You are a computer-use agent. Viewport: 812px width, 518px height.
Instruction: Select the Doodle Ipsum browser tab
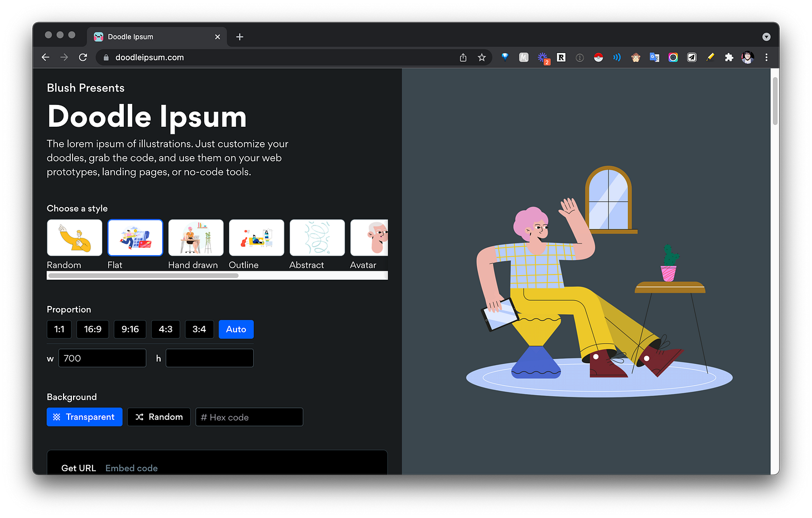pos(157,37)
